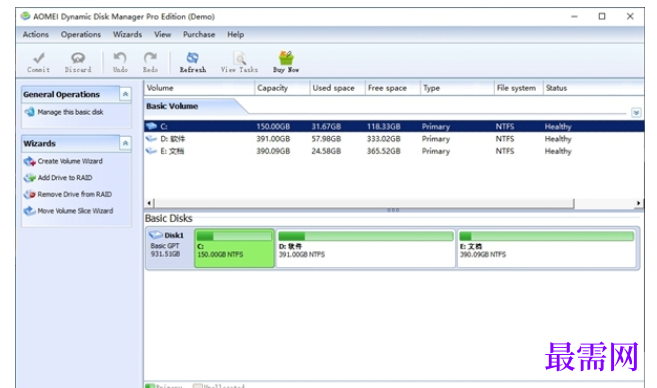Viewport: 657px width, 388px height.
Task: Click the C: volume drive icon
Action: coord(152,126)
